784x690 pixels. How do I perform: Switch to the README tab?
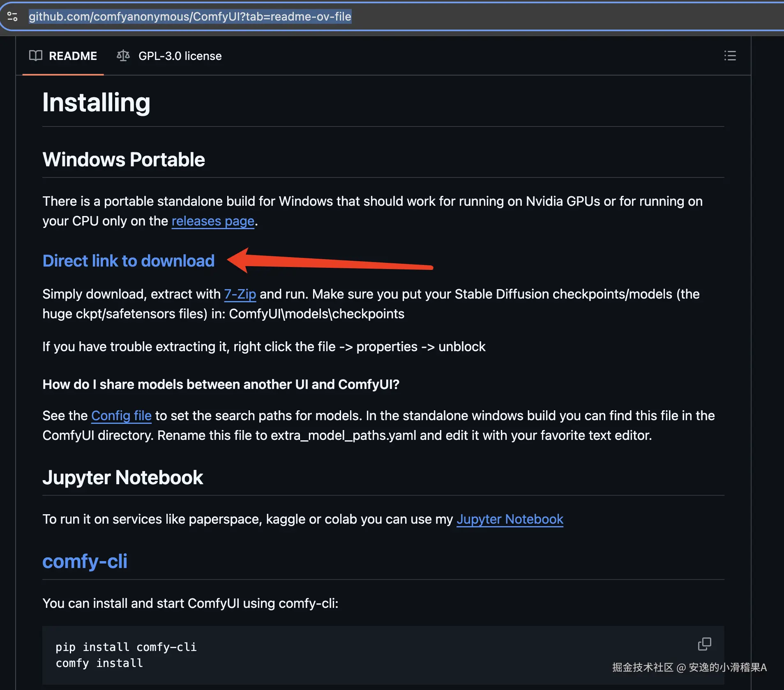coord(63,56)
